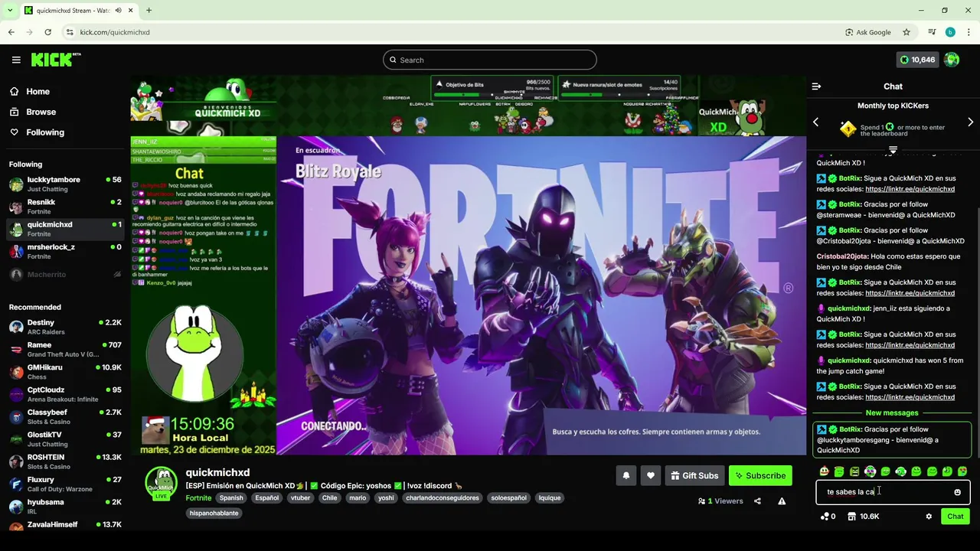Click the Kick search box
Image resolution: width=980 pixels, height=551 pixels.
[x=490, y=60]
